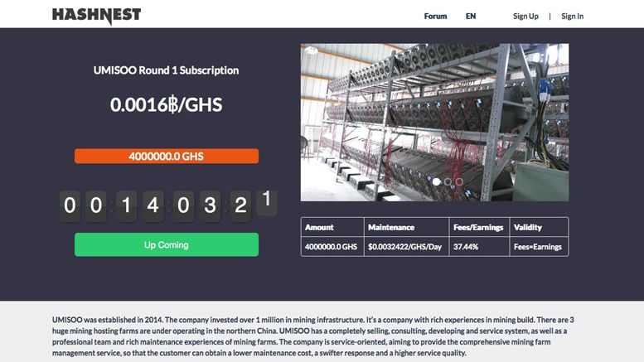The height and width of the screenshot is (362, 644).
Task: Open the EN language selector
Action: [471, 16]
